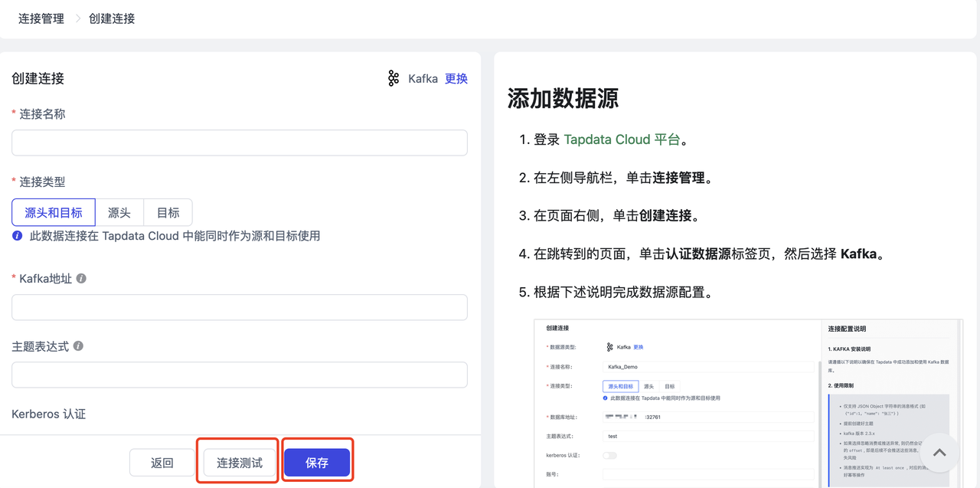Screen dimensions: 980x488
Task: Click the embedded configuration screenshot thumbnail
Action: coord(748,403)
